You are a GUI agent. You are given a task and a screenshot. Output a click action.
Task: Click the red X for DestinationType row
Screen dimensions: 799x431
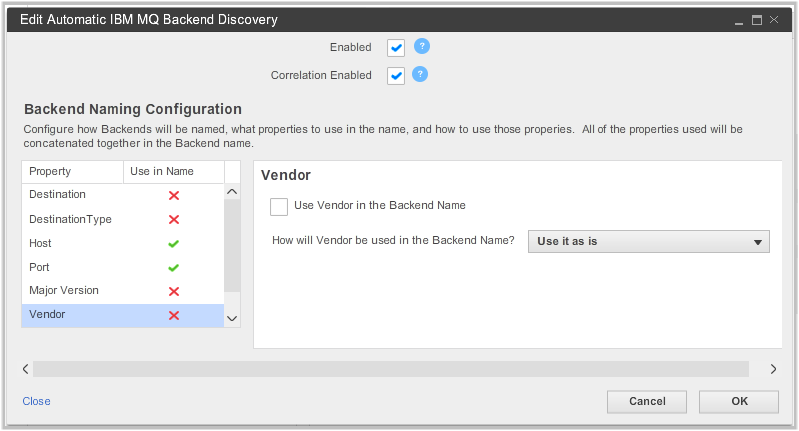[x=174, y=219]
